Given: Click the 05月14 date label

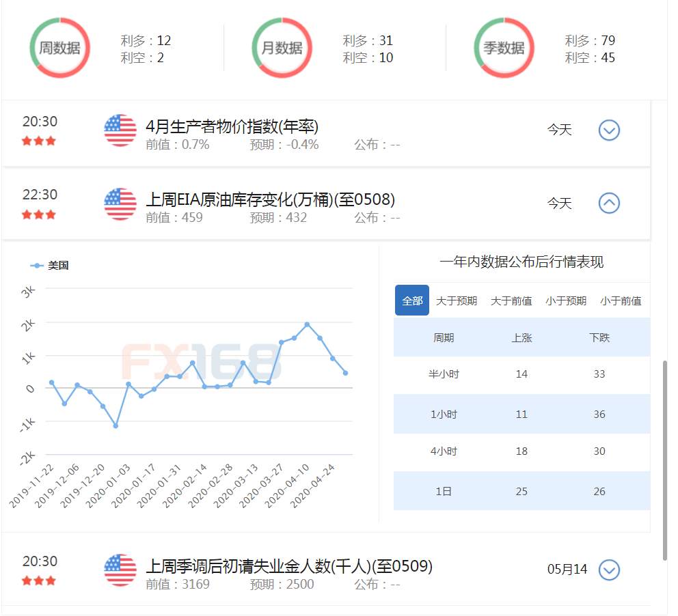Looking at the screenshot, I should [567, 570].
